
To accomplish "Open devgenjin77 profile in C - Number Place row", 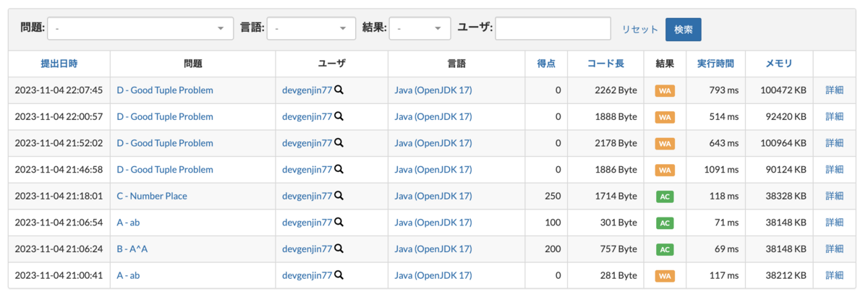I will [x=307, y=196].
